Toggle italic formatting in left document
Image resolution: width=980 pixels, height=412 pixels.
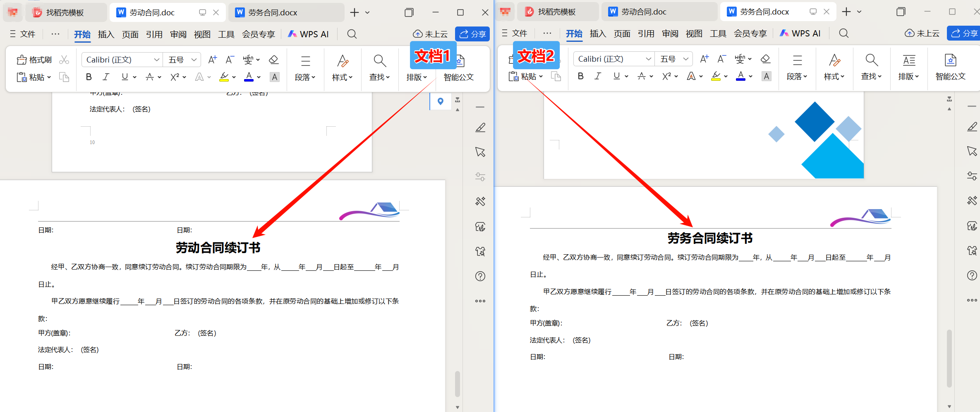(106, 77)
